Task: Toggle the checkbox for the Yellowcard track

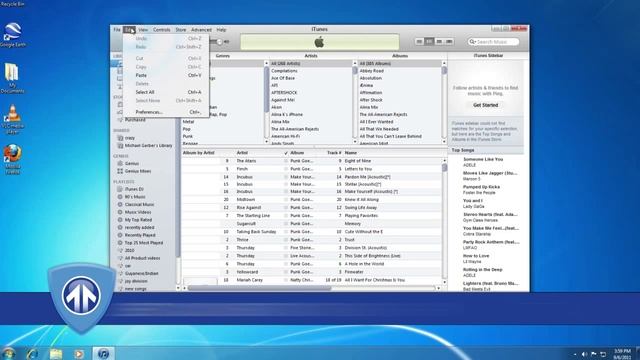Action: point(286,272)
